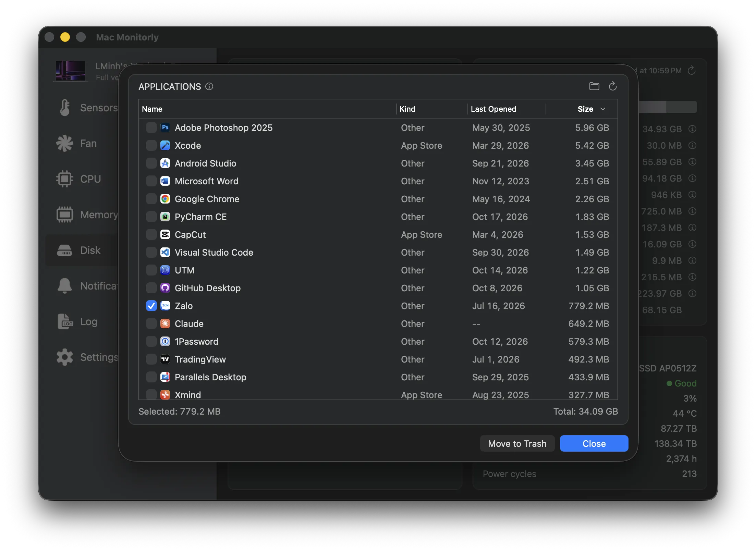Open the Fan section in the sidebar
756x551 pixels.
coord(82,143)
